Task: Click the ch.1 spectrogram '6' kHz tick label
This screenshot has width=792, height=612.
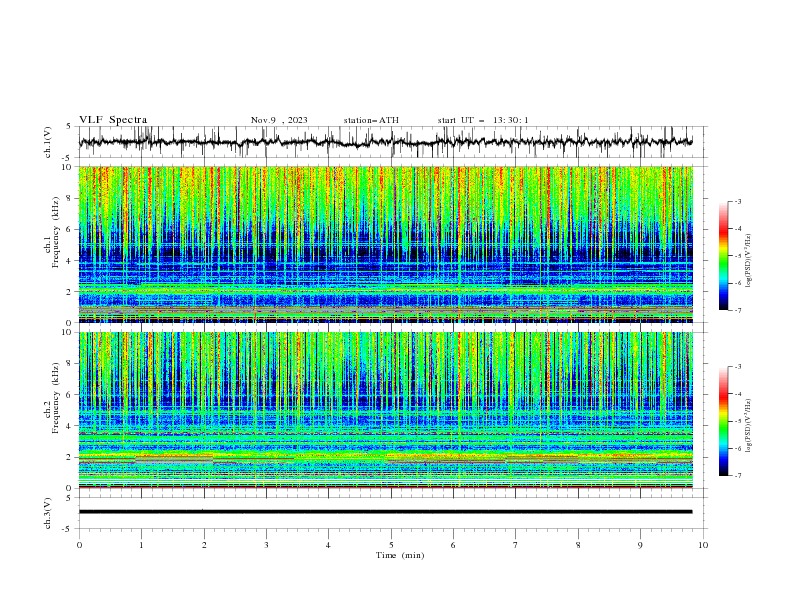Action: (x=69, y=229)
